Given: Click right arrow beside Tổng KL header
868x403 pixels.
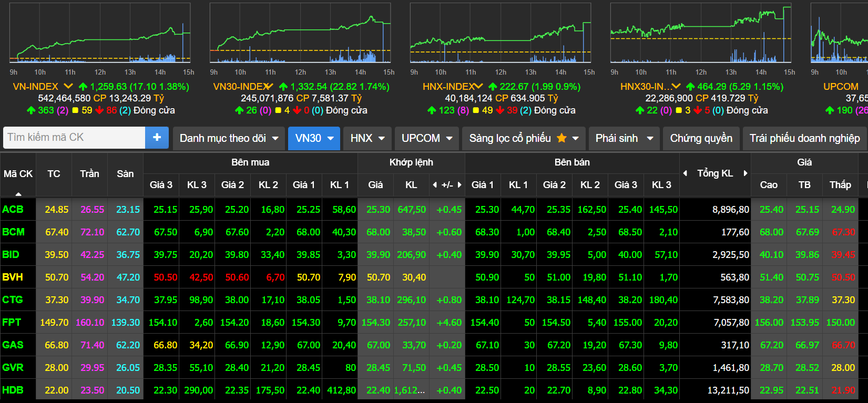Looking at the screenshot, I should pyautogui.click(x=746, y=173).
